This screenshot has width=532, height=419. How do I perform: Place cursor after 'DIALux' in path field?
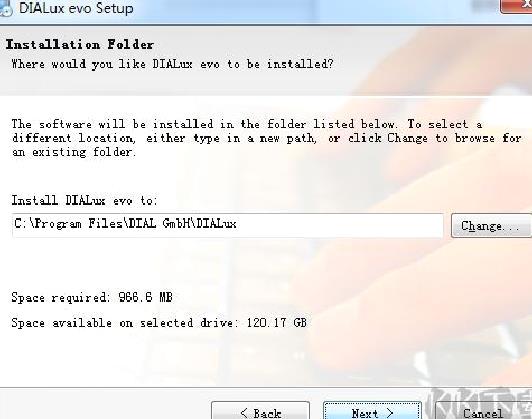coord(237,224)
